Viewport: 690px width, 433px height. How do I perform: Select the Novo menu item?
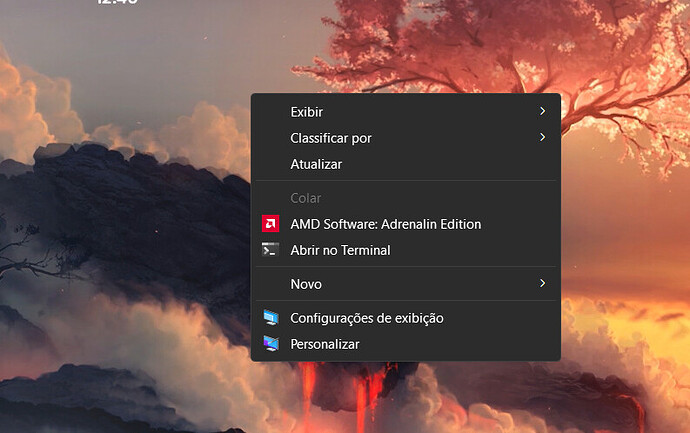tap(306, 284)
